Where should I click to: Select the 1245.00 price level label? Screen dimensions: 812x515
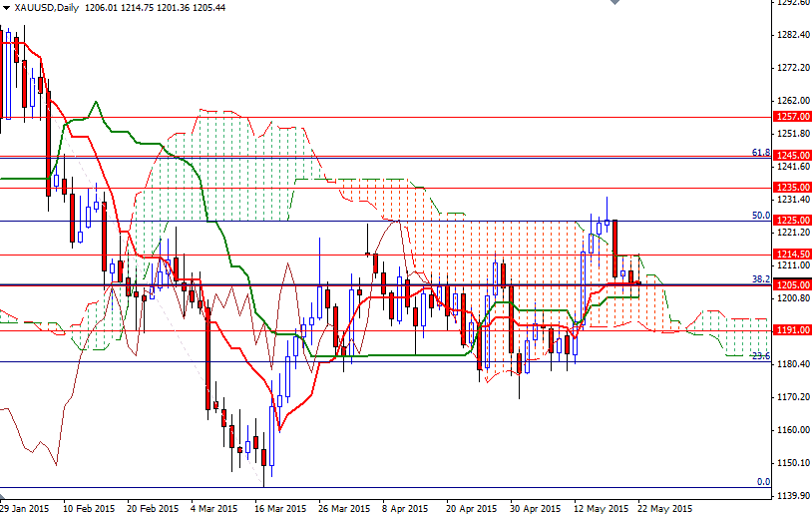coord(793,156)
